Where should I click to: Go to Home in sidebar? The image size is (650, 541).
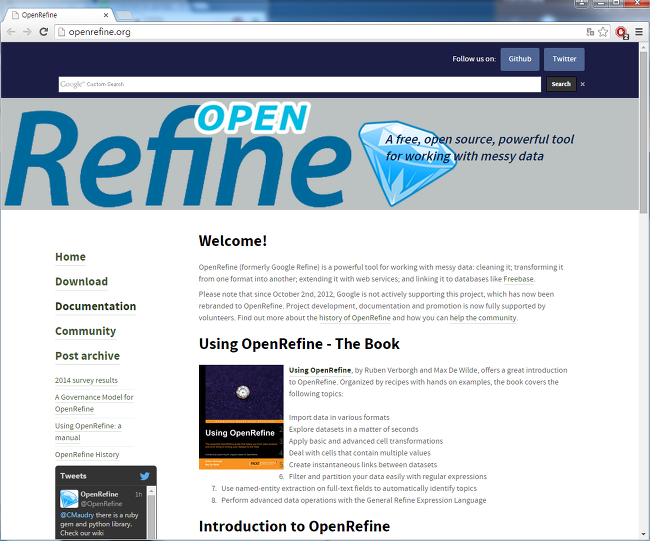tap(70, 257)
